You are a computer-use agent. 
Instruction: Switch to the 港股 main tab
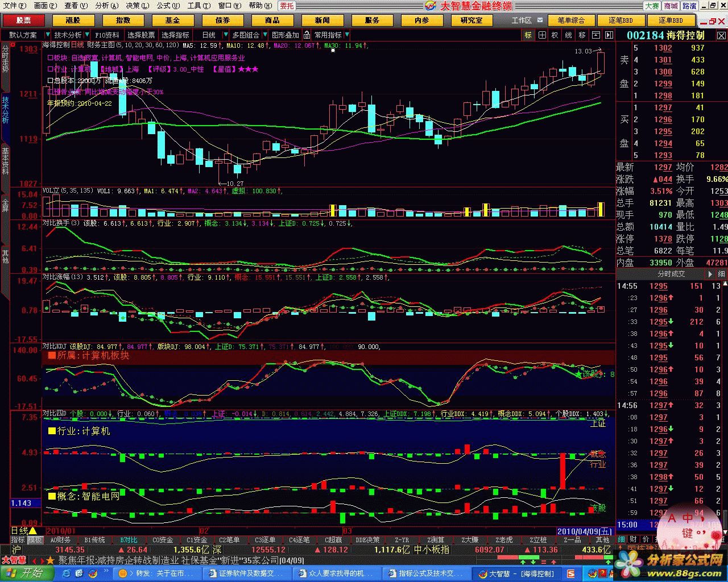(x=73, y=20)
